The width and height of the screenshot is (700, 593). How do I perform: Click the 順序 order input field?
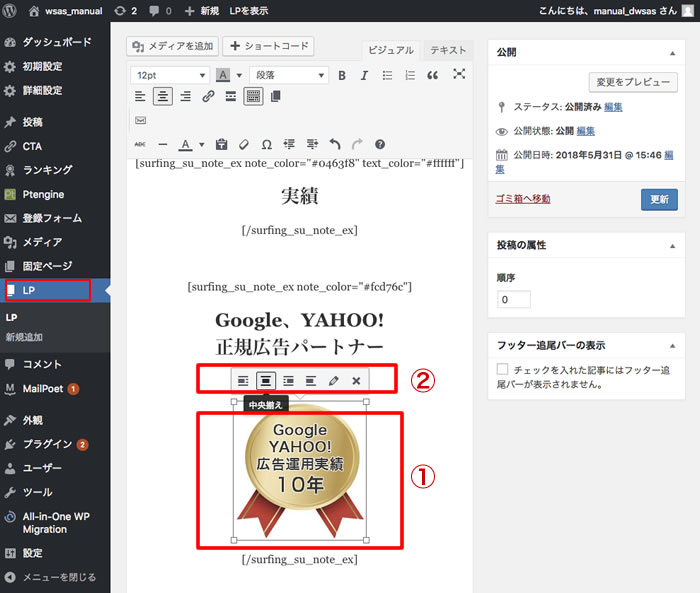point(513,299)
